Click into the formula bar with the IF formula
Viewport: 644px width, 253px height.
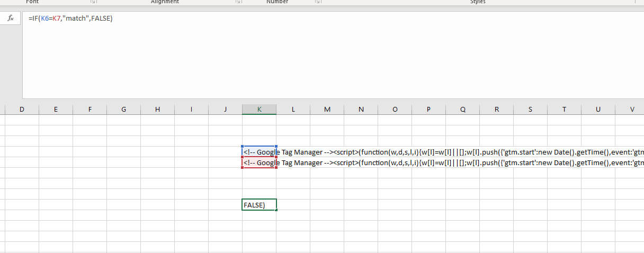pyautogui.click(x=333, y=55)
